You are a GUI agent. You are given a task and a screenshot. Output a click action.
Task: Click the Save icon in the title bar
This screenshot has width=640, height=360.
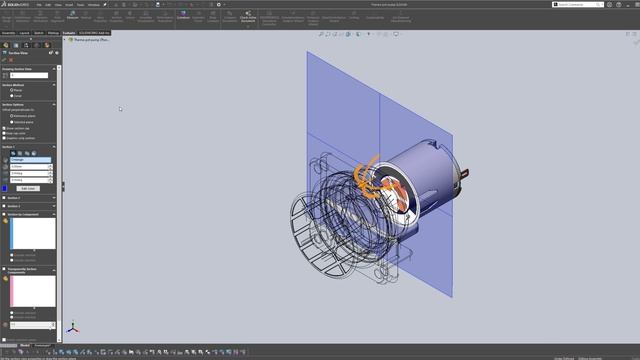point(158,4)
